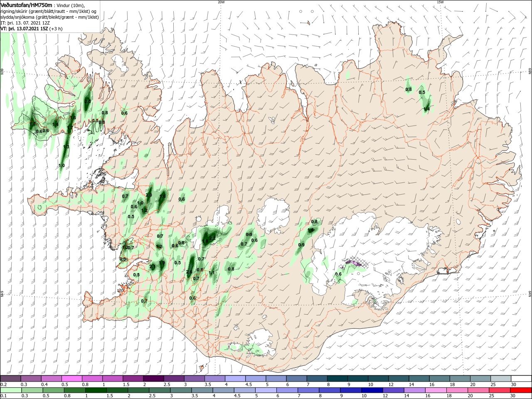532x399 pixels.
Task: Click the 'slydda/snjókoma' legend description line
Action: click(49, 17)
